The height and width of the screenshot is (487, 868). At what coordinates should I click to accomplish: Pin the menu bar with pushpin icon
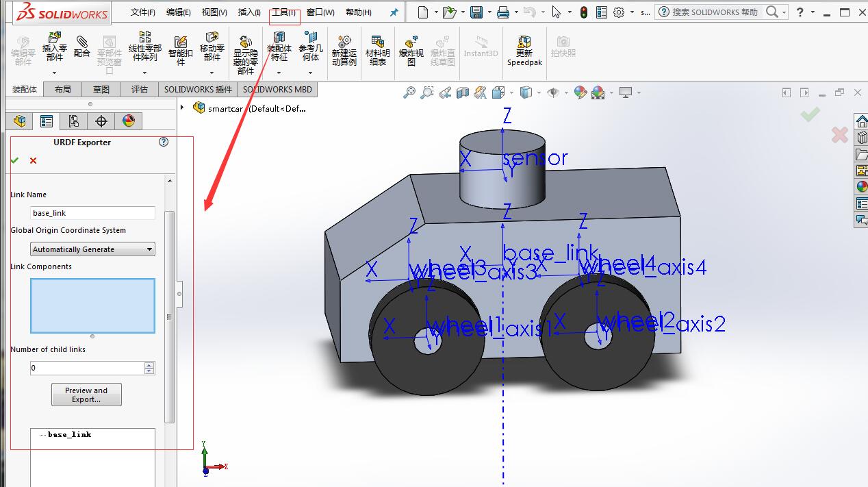point(394,12)
